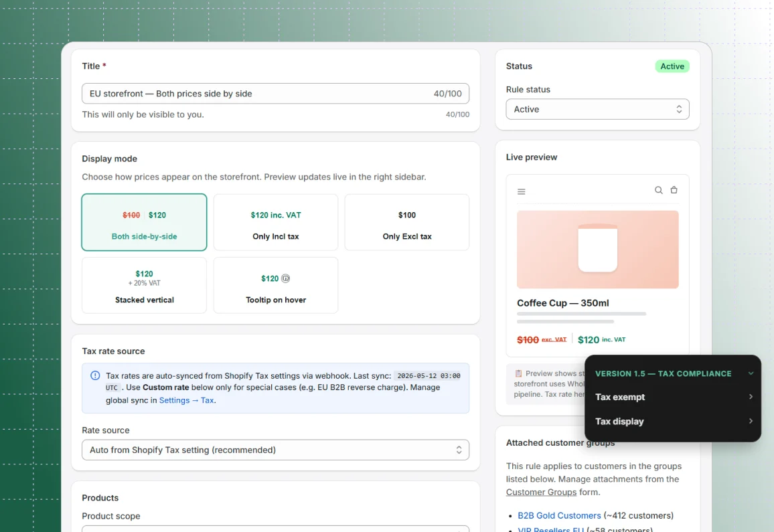The height and width of the screenshot is (532, 774).
Task: Collapse the Version 1.5 Tax Compliance menu
Action: pyautogui.click(x=751, y=373)
